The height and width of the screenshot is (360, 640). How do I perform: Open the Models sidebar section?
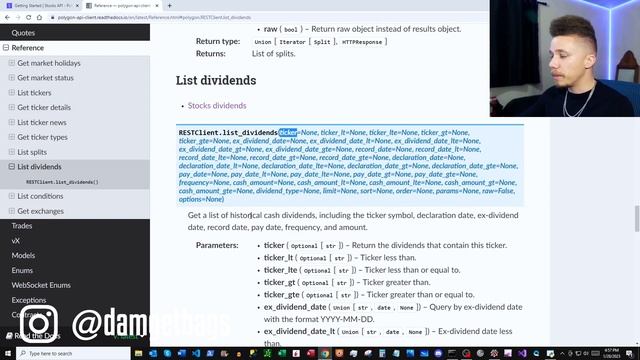[x=23, y=256]
